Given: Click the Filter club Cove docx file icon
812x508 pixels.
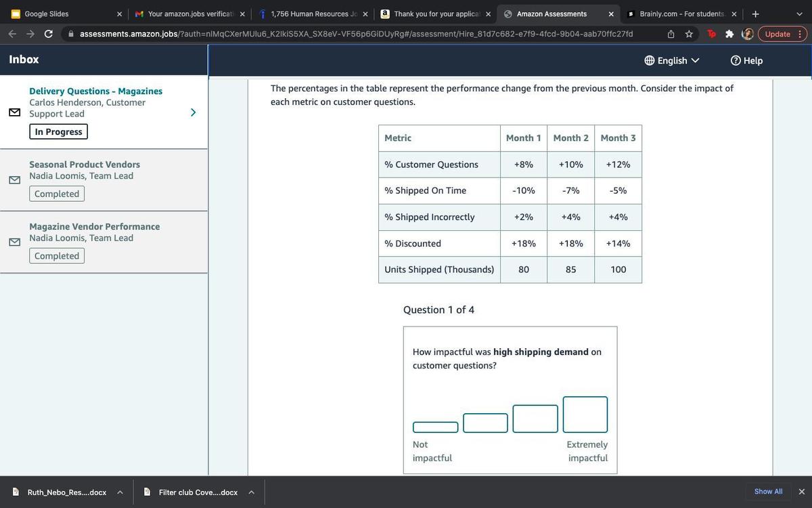Looking at the screenshot, I should 147,492.
